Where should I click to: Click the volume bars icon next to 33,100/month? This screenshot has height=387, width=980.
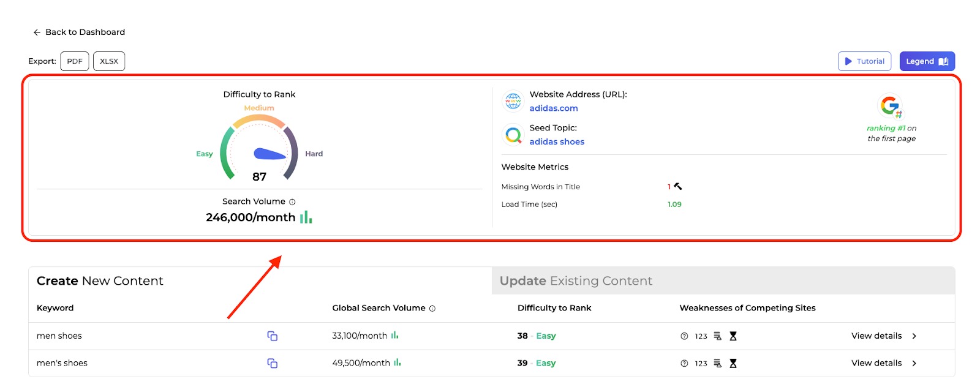[395, 335]
